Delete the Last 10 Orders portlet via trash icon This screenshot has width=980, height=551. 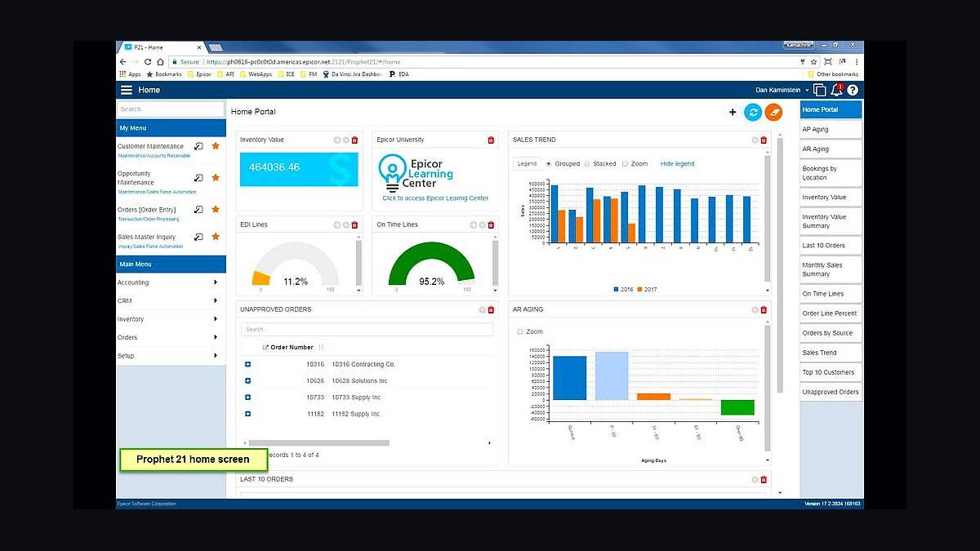764,479
